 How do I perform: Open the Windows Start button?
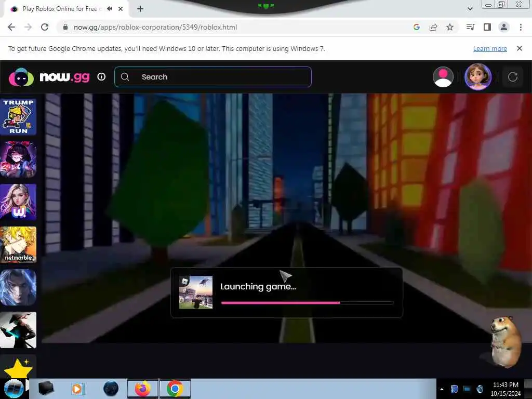[14, 389]
